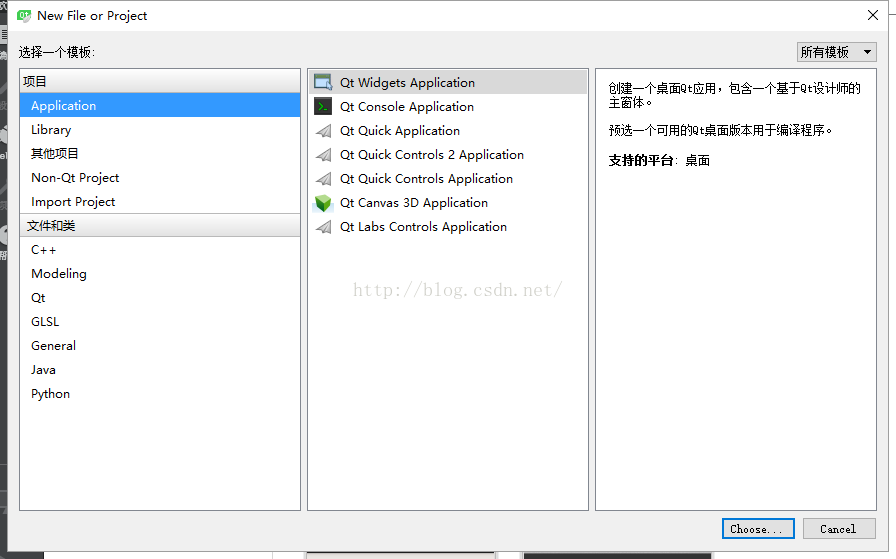This screenshot has width=896, height=559.
Task: Click the Qt Labs Controls Application icon
Action: point(323,227)
